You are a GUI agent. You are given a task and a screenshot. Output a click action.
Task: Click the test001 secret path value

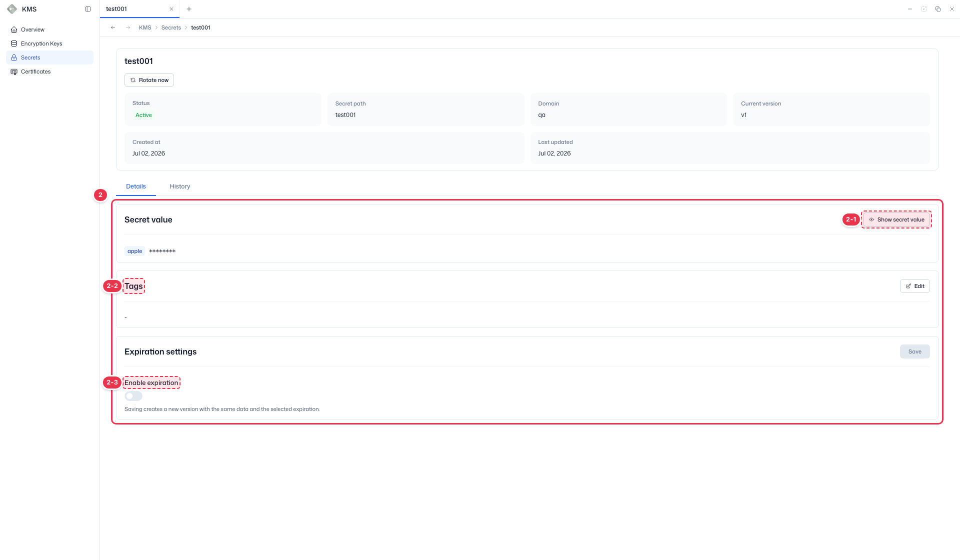click(x=345, y=115)
